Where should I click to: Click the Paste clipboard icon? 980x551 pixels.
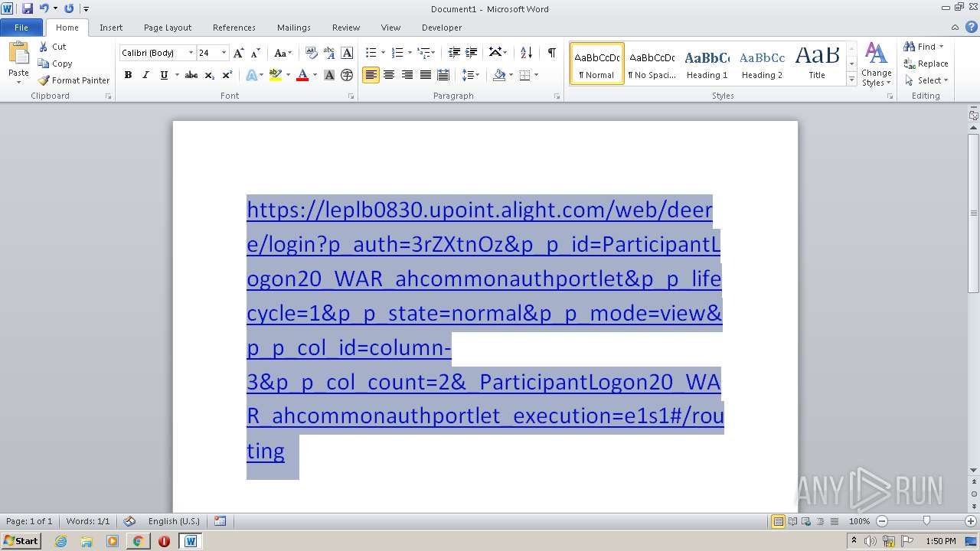pos(18,54)
